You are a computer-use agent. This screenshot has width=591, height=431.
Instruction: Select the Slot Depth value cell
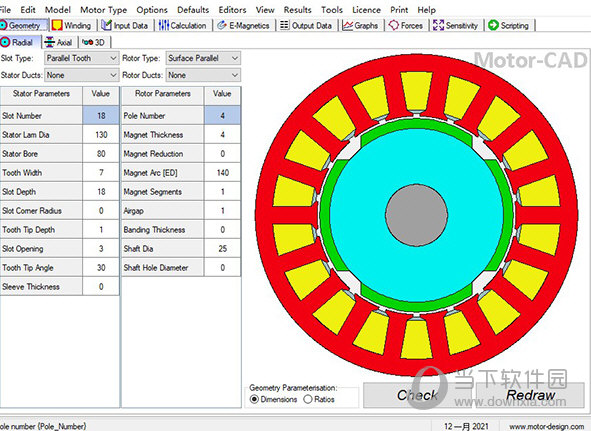coord(101,192)
